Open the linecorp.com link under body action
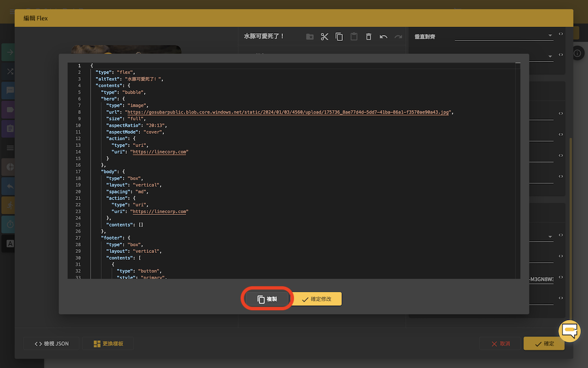This screenshot has width=588, height=368. click(x=160, y=212)
